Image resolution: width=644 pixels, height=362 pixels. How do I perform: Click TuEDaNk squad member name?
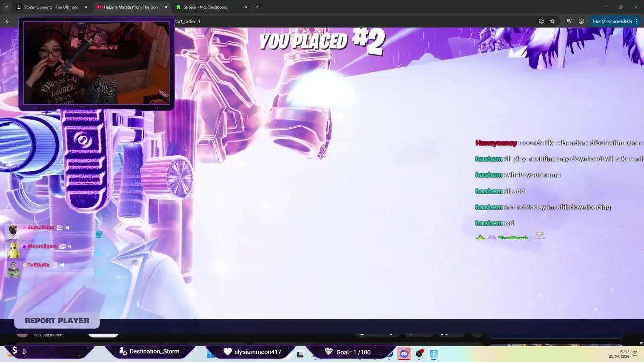38,265
